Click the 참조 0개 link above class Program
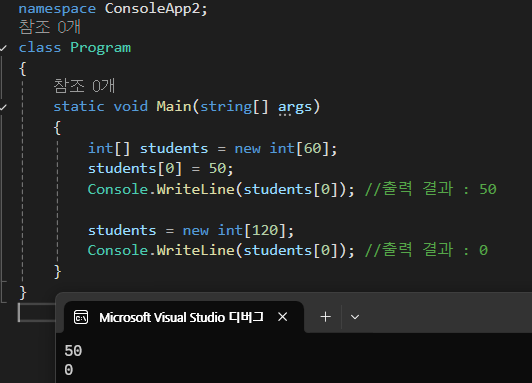 [x=50, y=27]
